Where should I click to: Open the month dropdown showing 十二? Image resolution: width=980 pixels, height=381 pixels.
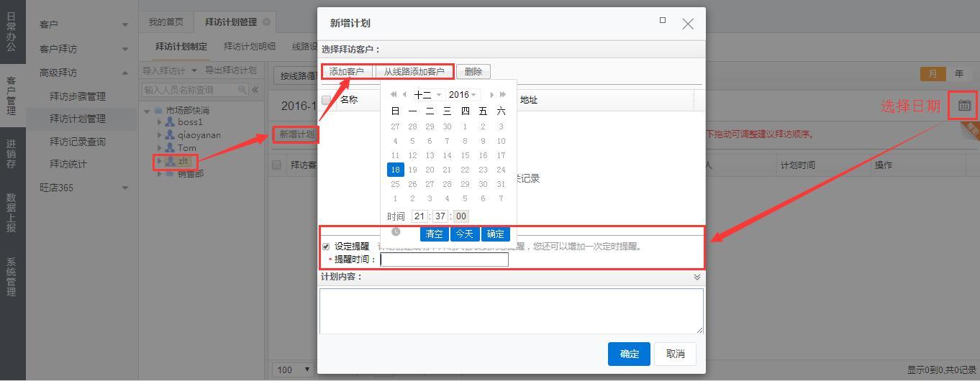coord(427,95)
